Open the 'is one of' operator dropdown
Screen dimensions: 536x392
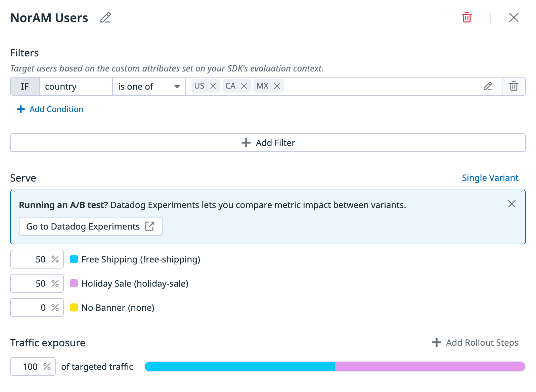point(149,87)
